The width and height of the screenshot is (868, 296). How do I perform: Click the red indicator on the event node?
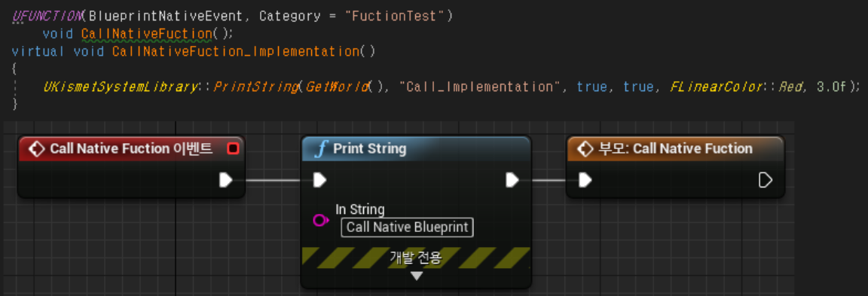point(233,149)
